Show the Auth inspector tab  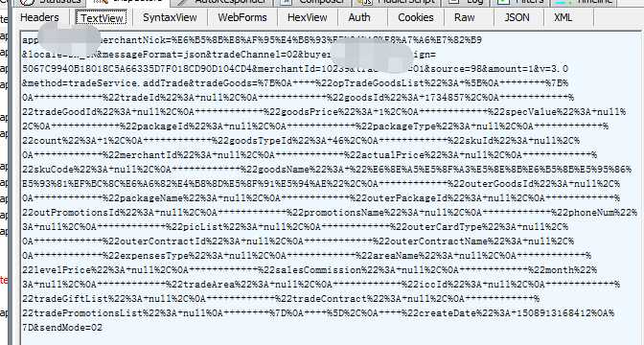click(x=359, y=17)
